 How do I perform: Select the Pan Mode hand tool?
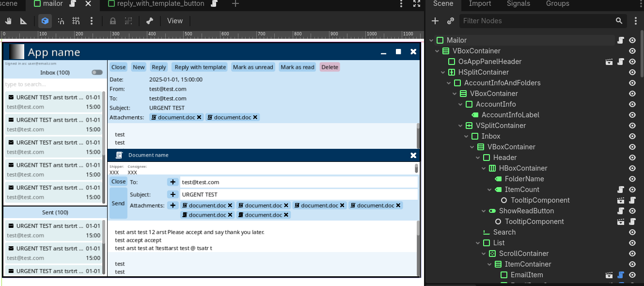8,21
